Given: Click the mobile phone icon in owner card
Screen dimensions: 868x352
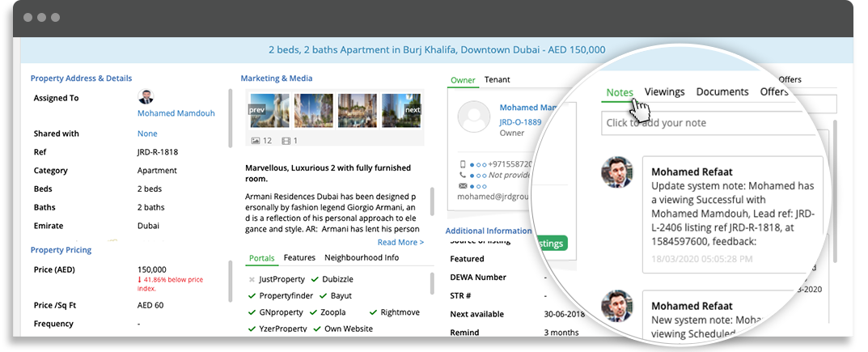Looking at the screenshot, I should (x=463, y=164).
